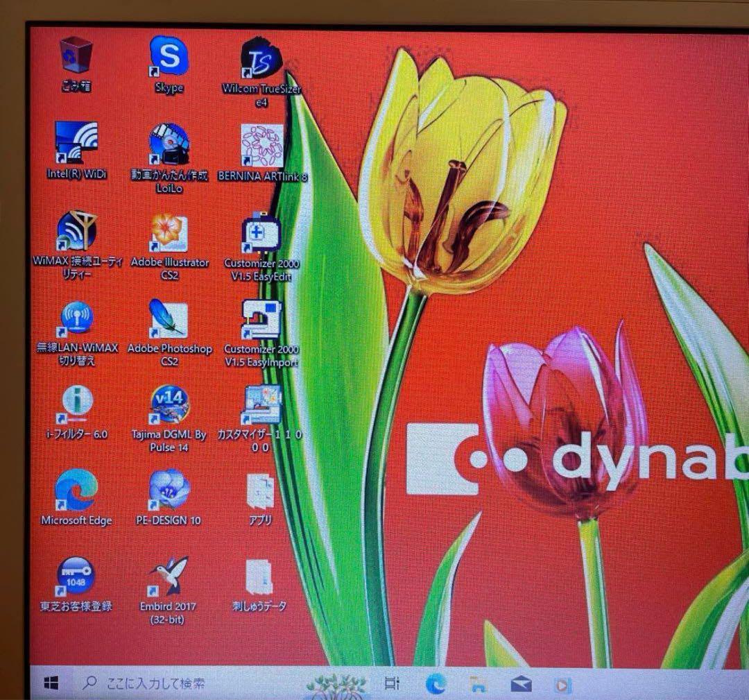Open Task View from the taskbar
The height and width of the screenshot is (700, 749).
click(392, 684)
